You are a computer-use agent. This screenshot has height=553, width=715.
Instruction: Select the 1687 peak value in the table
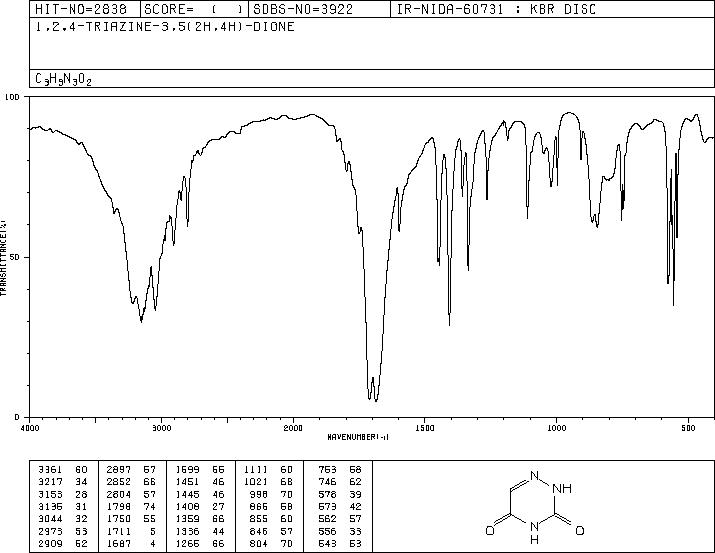click(x=119, y=543)
